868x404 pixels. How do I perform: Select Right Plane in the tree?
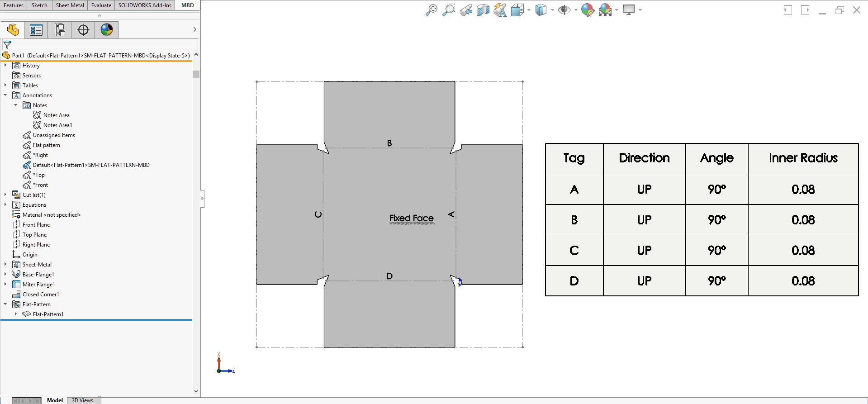(x=36, y=245)
